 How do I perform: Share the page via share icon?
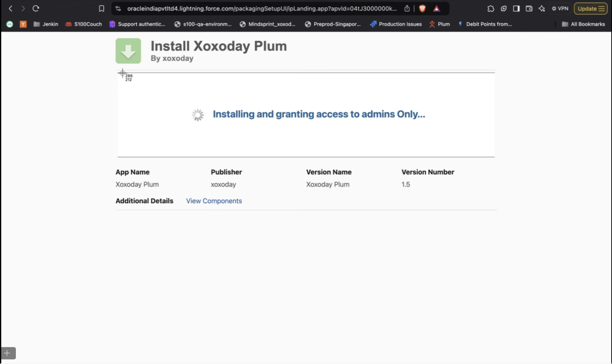tap(407, 8)
